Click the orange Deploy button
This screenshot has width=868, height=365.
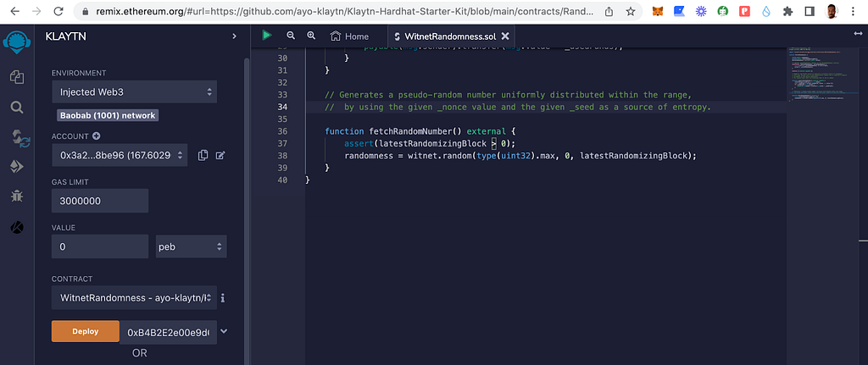(x=86, y=331)
